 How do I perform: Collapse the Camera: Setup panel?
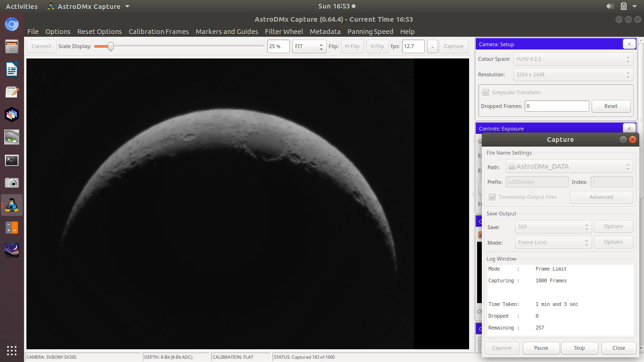click(x=629, y=44)
